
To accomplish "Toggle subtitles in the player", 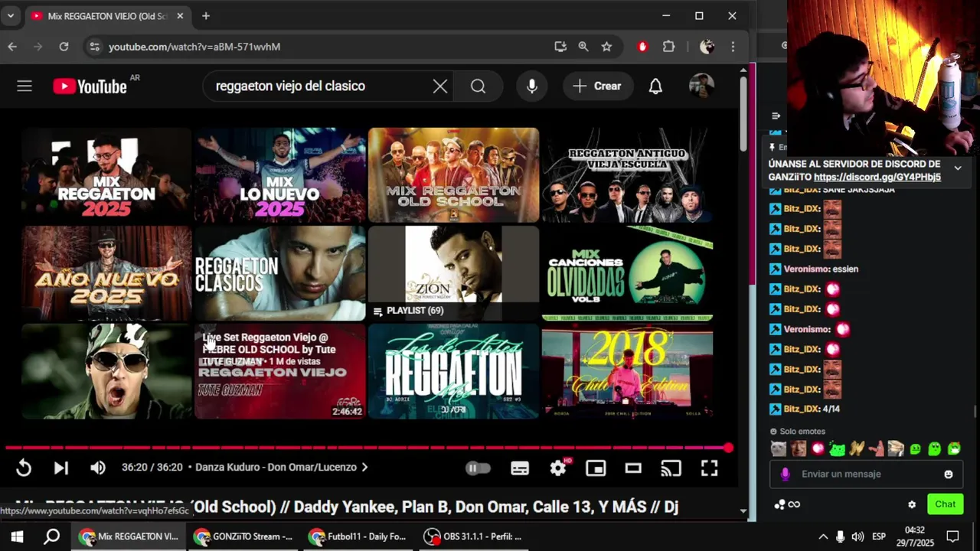I will 520,468.
